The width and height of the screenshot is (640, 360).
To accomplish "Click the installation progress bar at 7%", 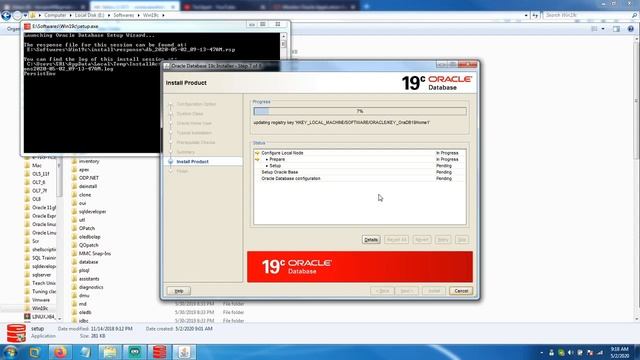I will 360,111.
